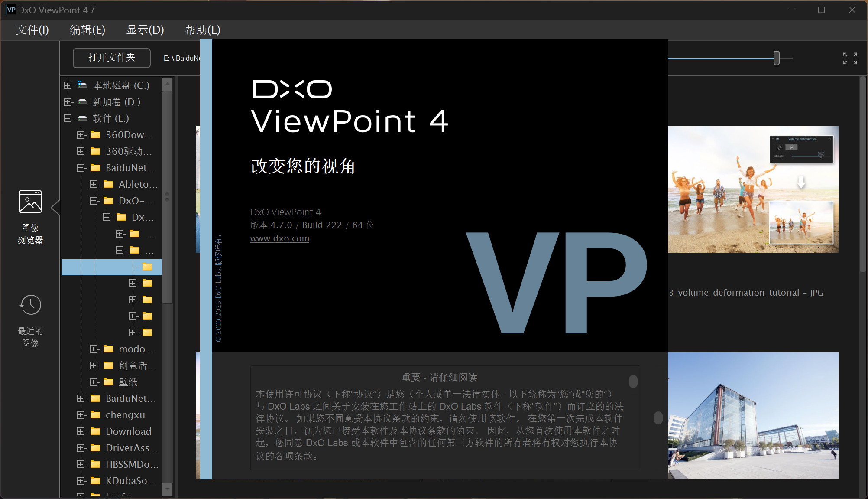Click the chengxu folder icon
Viewport: 868px width, 499px height.
[x=95, y=415]
